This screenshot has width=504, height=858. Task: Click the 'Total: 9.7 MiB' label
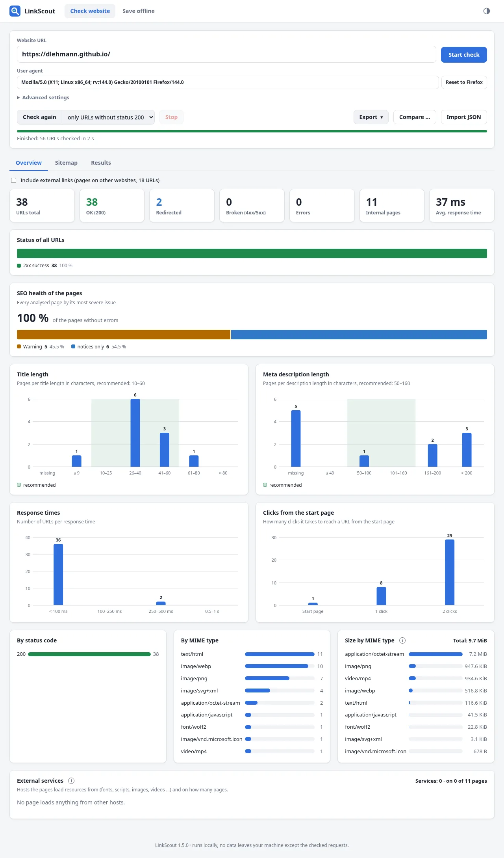[470, 640]
